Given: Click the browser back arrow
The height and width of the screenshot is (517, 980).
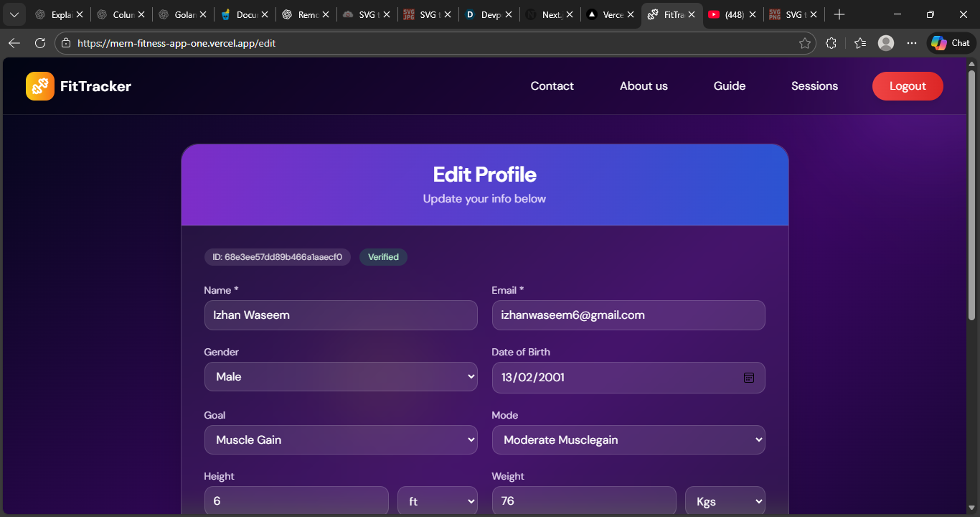Looking at the screenshot, I should (x=14, y=43).
